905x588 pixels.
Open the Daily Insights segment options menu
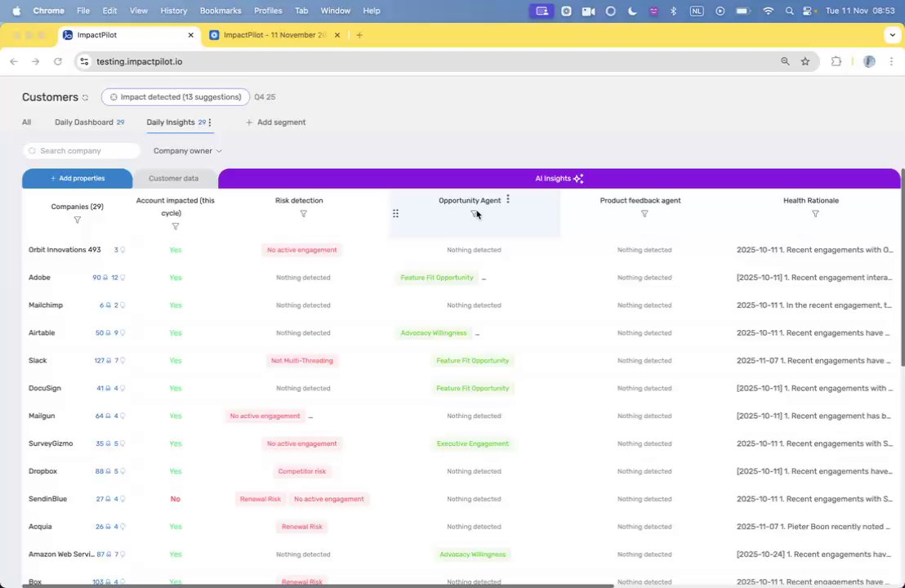coord(210,122)
